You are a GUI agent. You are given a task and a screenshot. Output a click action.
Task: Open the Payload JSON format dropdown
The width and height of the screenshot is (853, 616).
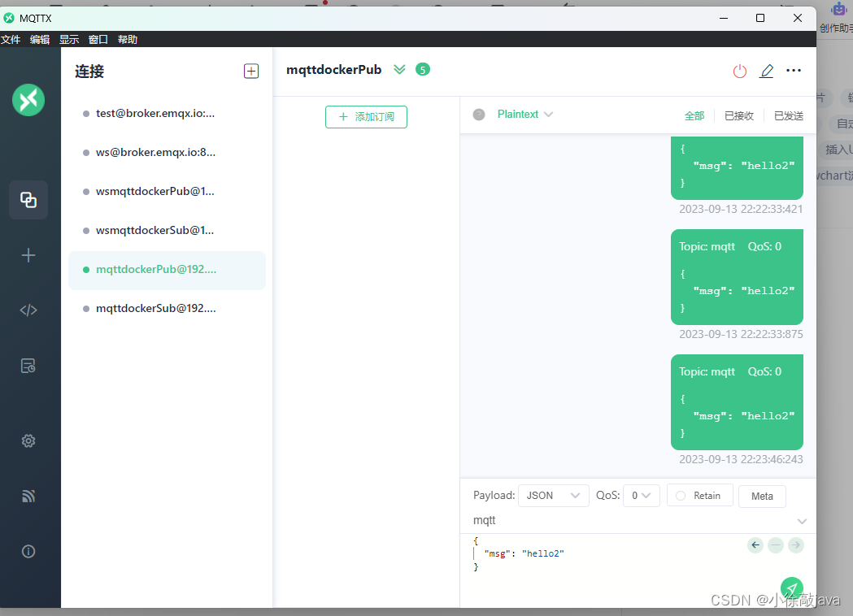coord(553,496)
